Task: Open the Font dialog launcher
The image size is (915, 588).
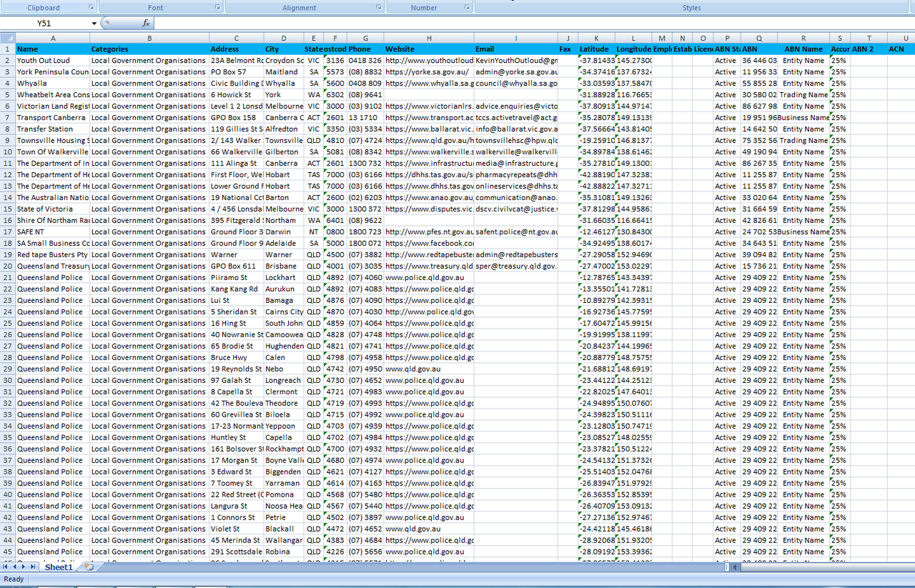Action: pos(217,7)
